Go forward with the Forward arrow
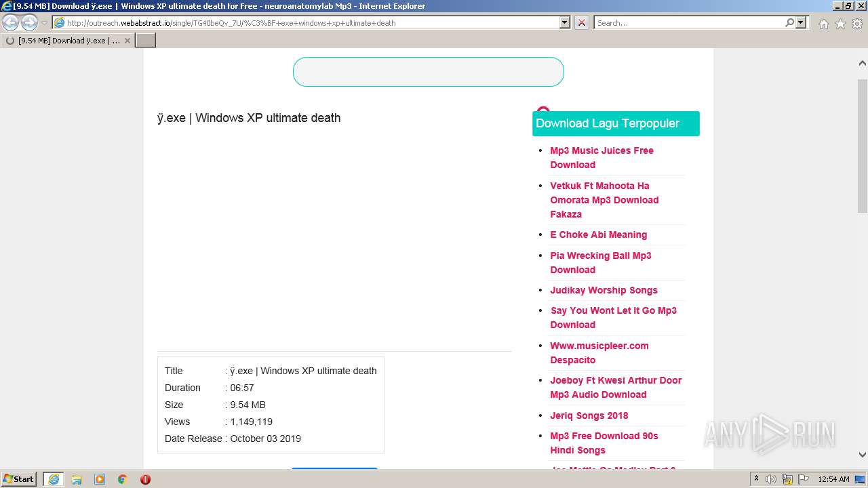Viewport: 868px width, 488px height. tap(29, 23)
